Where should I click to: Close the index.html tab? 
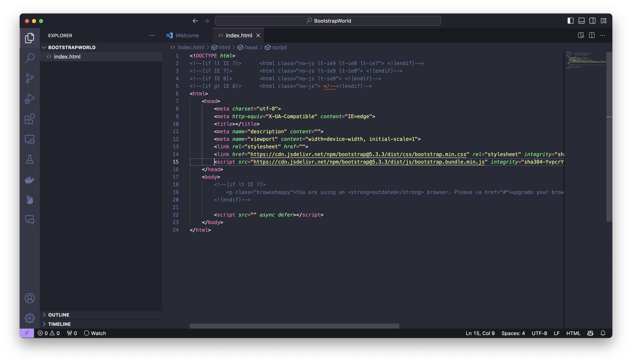pyautogui.click(x=258, y=35)
